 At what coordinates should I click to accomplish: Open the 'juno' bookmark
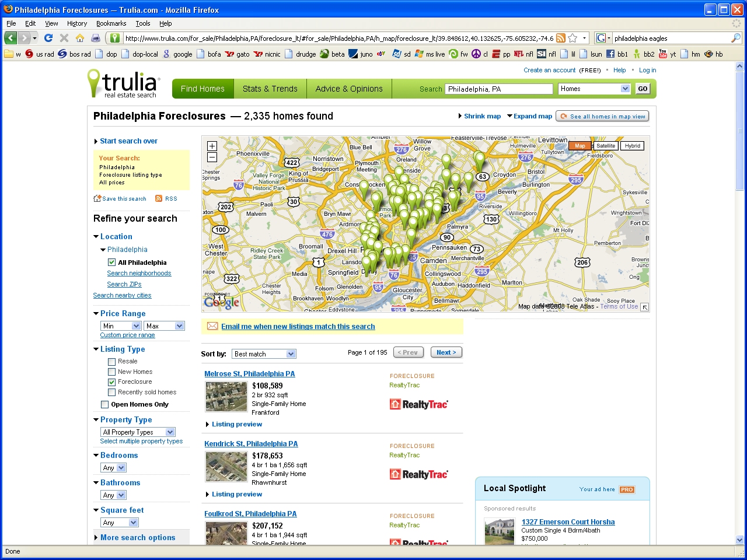coord(361,54)
